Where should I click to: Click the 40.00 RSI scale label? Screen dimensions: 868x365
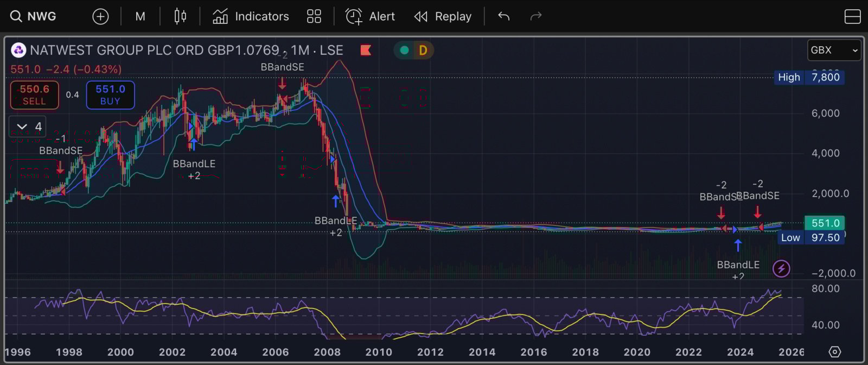[825, 325]
